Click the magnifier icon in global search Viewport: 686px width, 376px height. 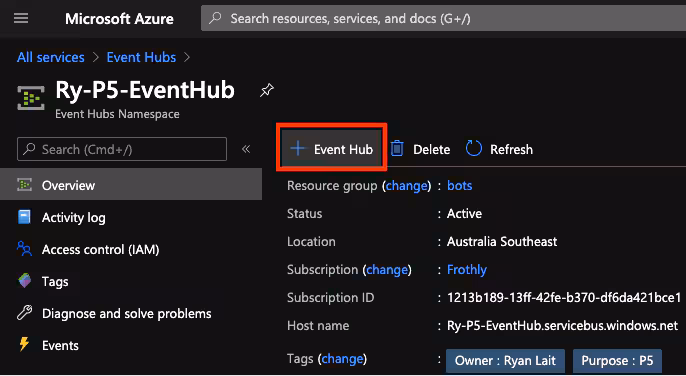pos(215,18)
